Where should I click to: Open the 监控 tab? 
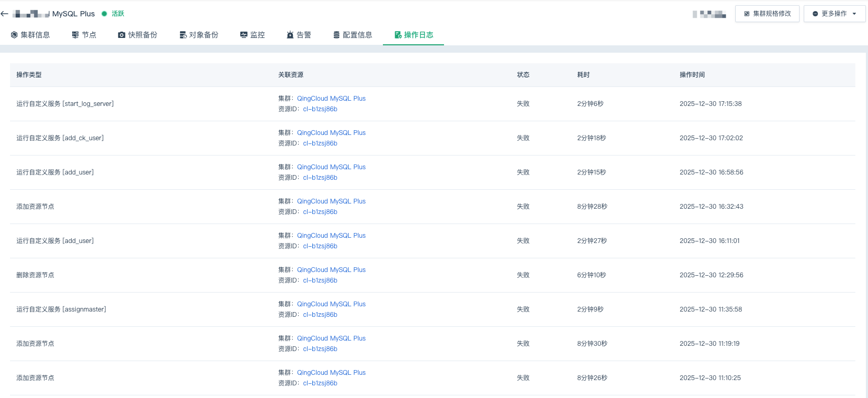[252, 35]
